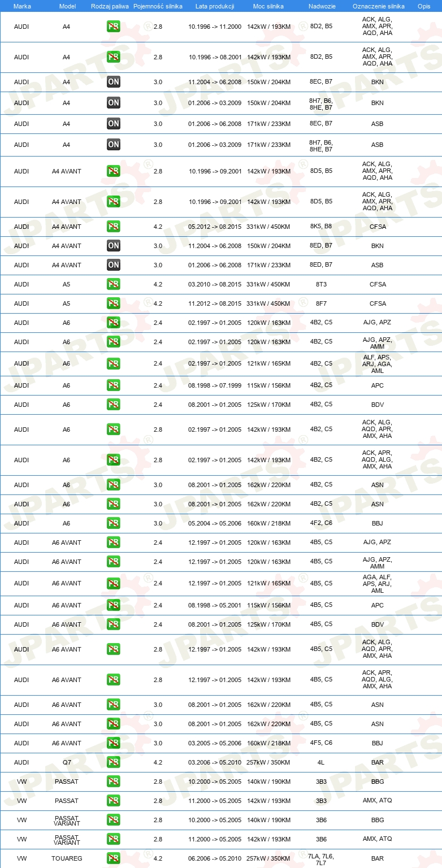Click petrol icon for A6 AVANT APC row
This screenshot has width=442, height=868.
point(114,605)
